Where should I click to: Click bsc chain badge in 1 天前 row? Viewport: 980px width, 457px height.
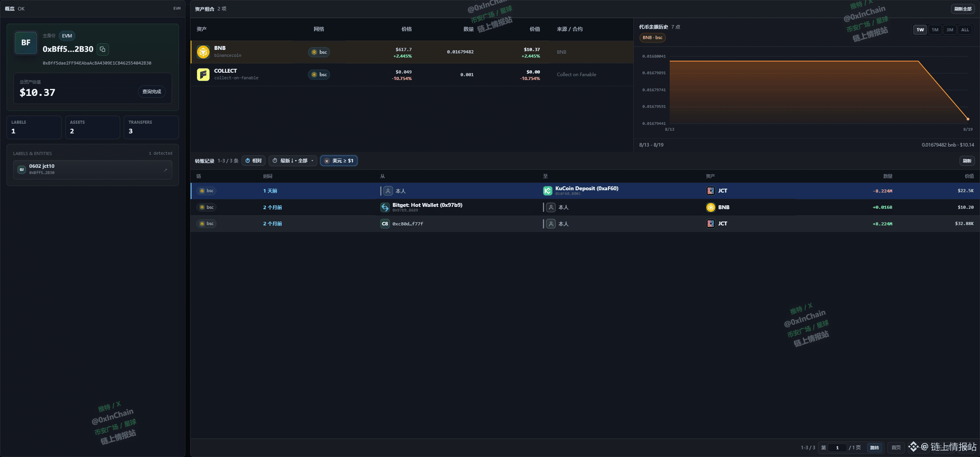(206, 191)
